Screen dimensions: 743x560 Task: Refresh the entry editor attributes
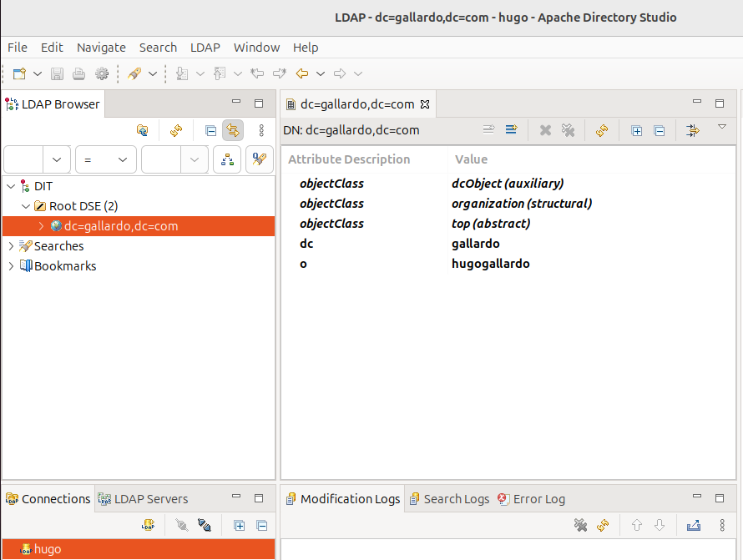[601, 130]
